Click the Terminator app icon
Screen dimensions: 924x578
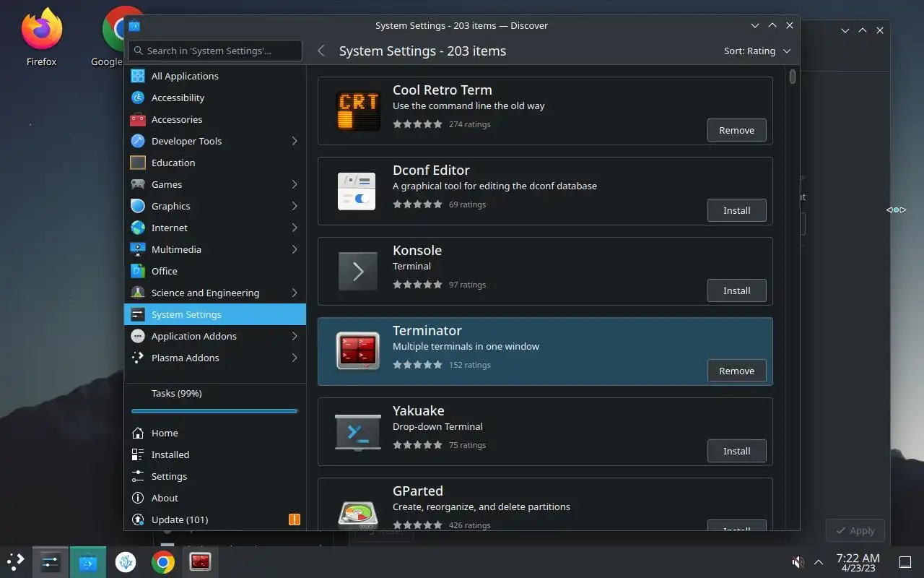tap(358, 351)
